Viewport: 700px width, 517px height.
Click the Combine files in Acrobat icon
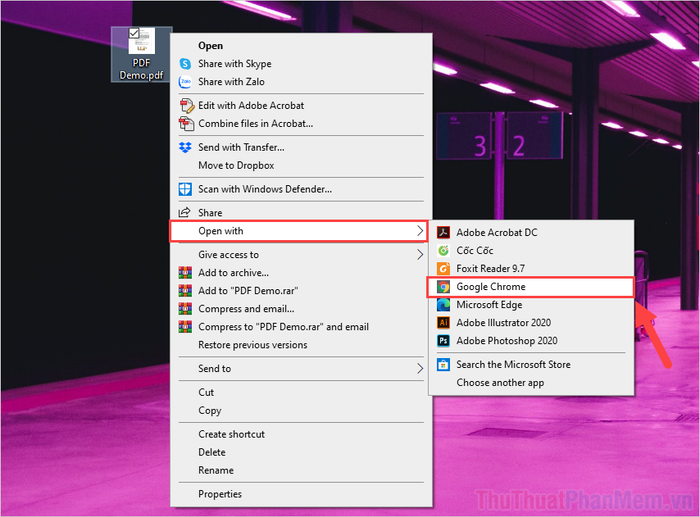[186, 124]
